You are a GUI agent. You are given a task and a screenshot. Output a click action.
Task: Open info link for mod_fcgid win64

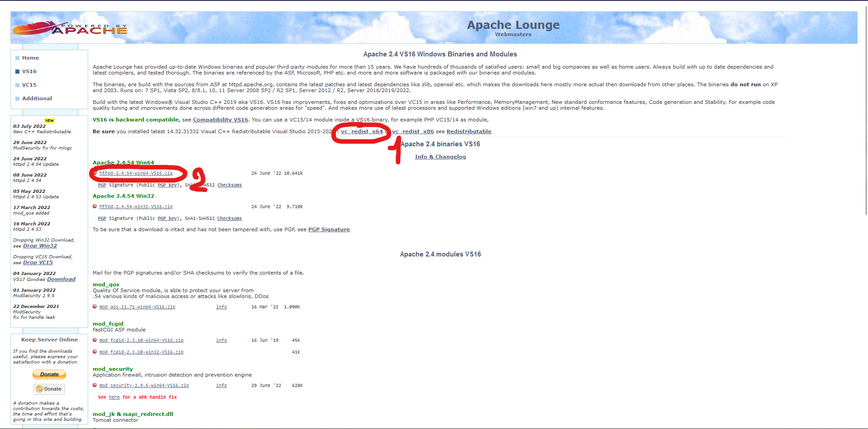point(222,340)
